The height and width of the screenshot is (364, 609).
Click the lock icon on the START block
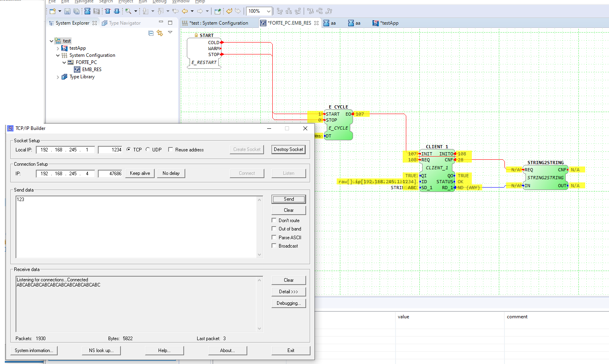196,35
